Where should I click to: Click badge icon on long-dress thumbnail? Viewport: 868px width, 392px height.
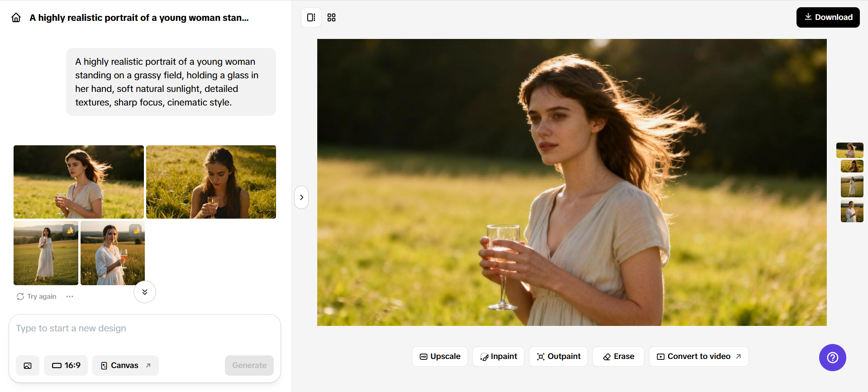tap(70, 230)
